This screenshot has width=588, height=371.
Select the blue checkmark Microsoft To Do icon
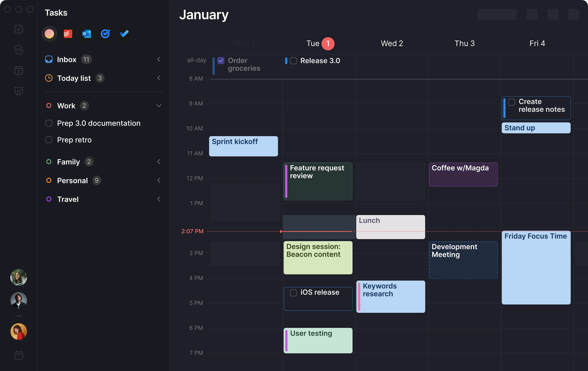pyautogui.click(x=124, y=34)
